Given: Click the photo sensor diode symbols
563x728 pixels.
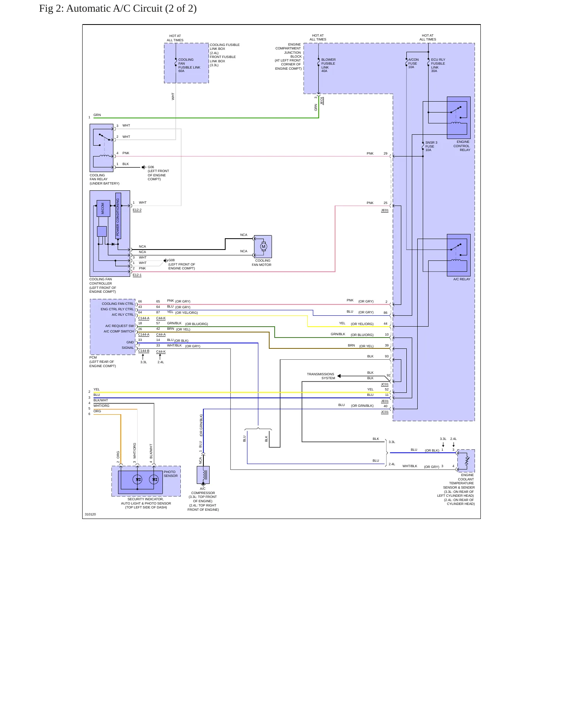Looking at the screenshot, I should pyautogui.click(x=146, y=479).
